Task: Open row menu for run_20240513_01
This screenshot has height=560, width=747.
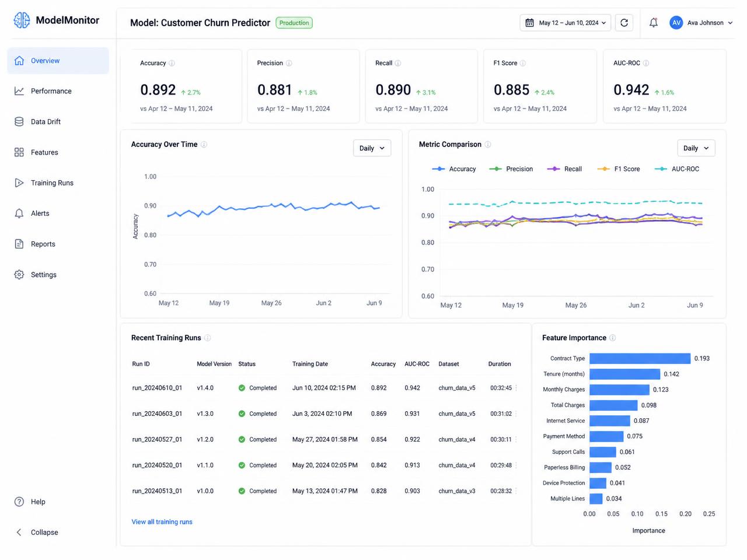Action: click(516, 491)
